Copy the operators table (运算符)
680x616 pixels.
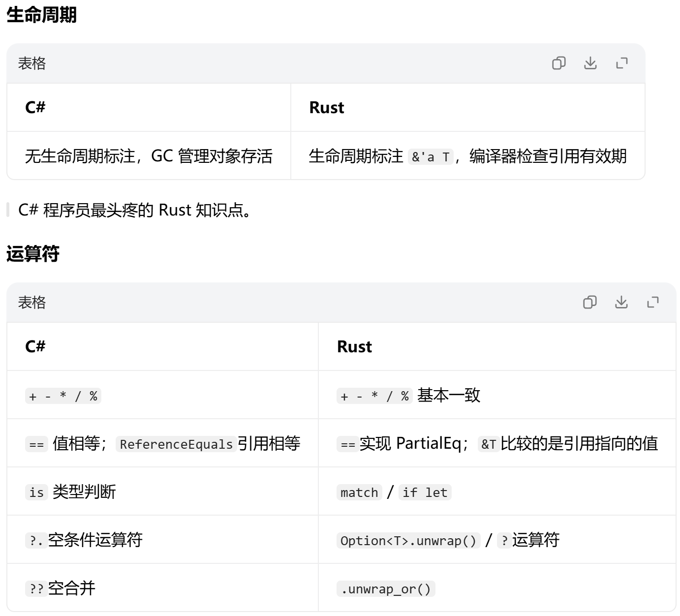coord(589,302)
